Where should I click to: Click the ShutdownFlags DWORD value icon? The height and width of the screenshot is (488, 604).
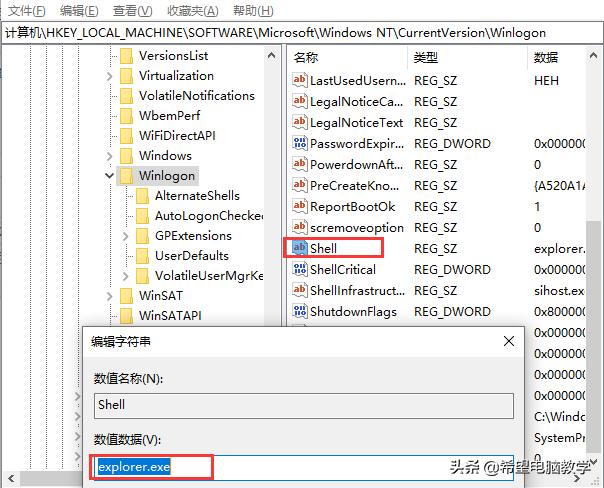pos(300,311)
